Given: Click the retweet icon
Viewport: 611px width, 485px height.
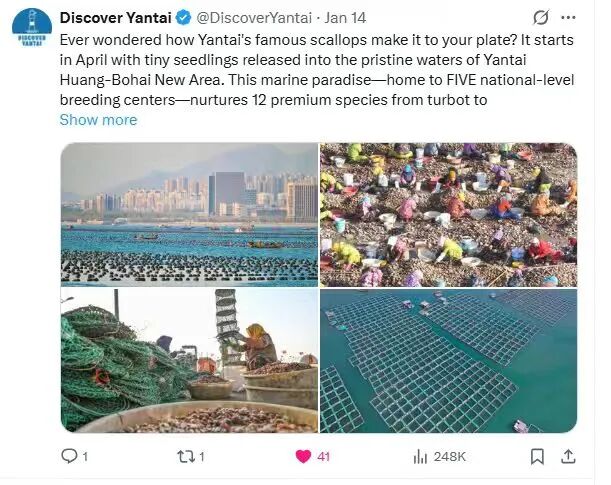Looking at the screenshot, I should click(x=185, y=456).
